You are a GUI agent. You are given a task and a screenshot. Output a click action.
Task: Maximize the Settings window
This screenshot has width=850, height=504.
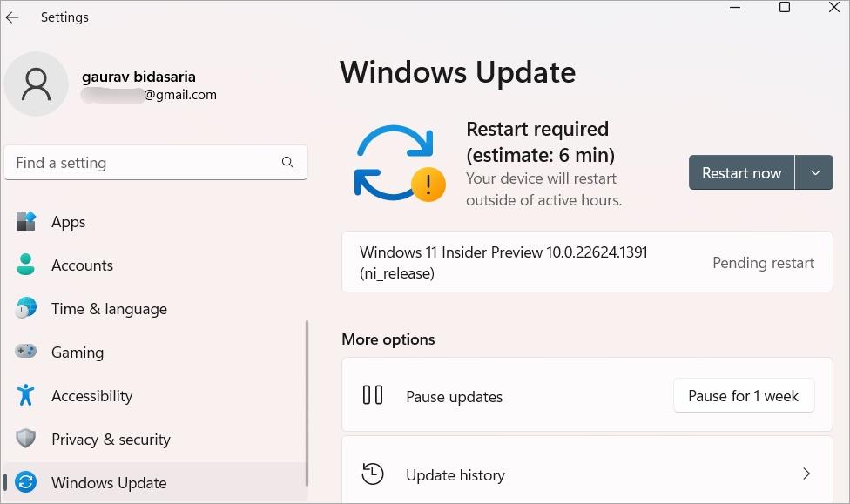point(785,8)
